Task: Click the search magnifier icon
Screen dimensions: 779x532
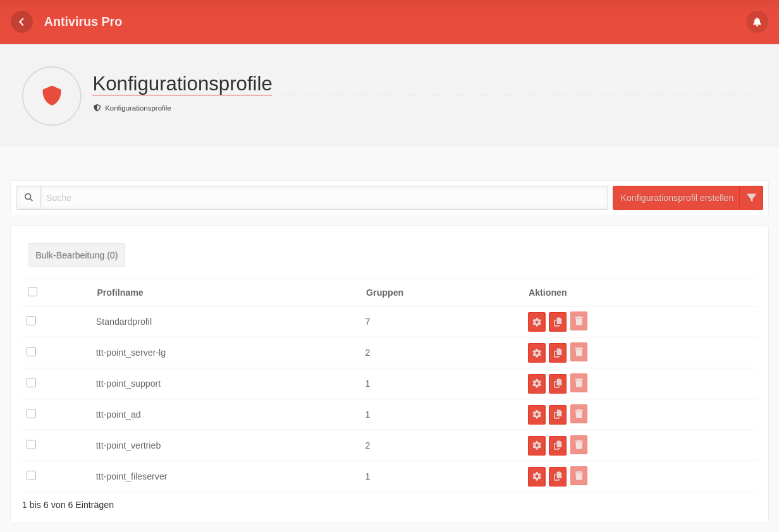Action: click(x=28, y=198)
